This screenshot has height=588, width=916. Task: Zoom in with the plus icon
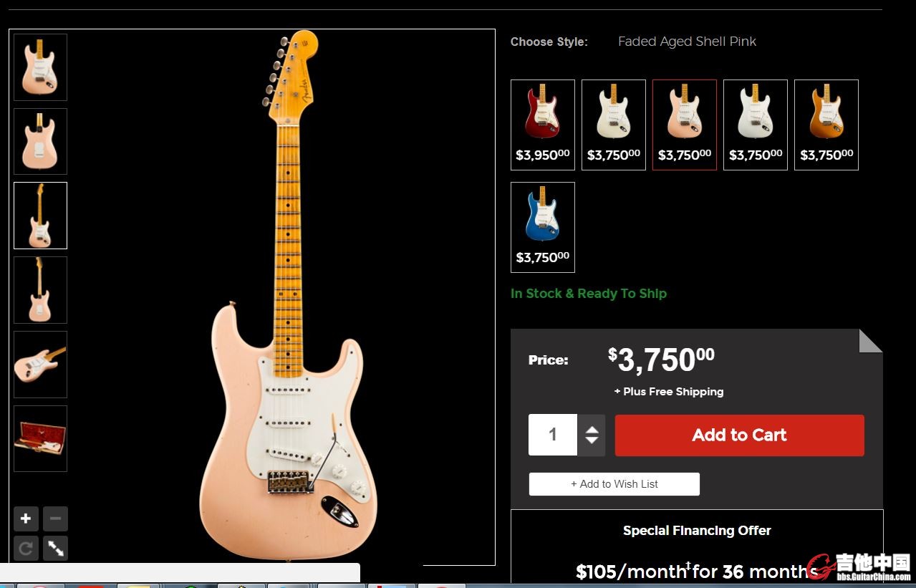point(26,519)
